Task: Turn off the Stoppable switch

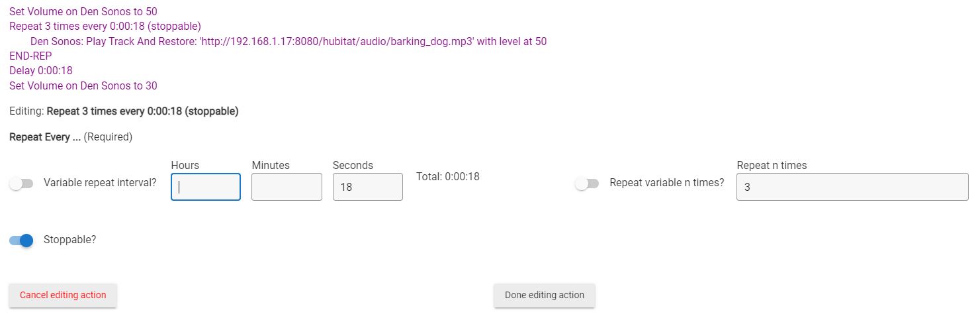Action: (x=21, y=241)
